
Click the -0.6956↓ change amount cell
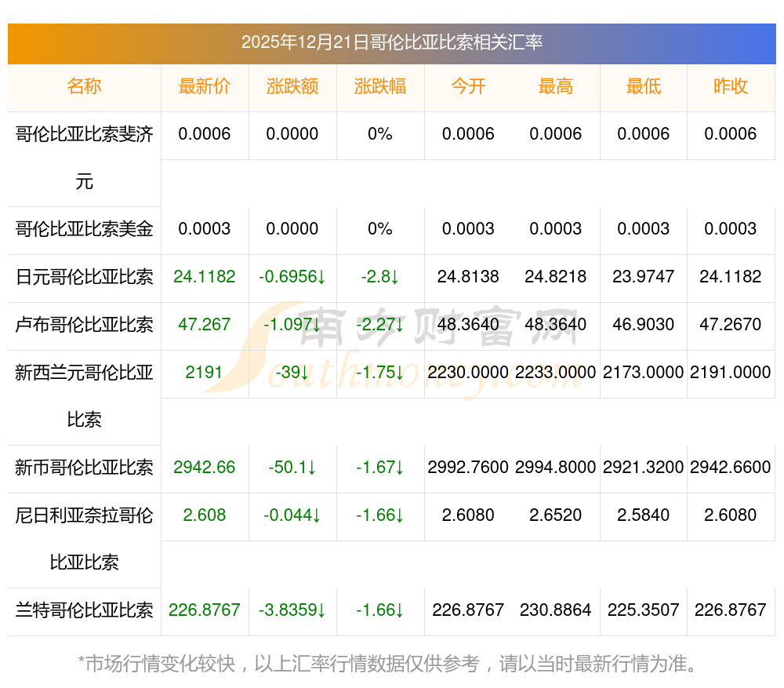(x=292, y=277)
